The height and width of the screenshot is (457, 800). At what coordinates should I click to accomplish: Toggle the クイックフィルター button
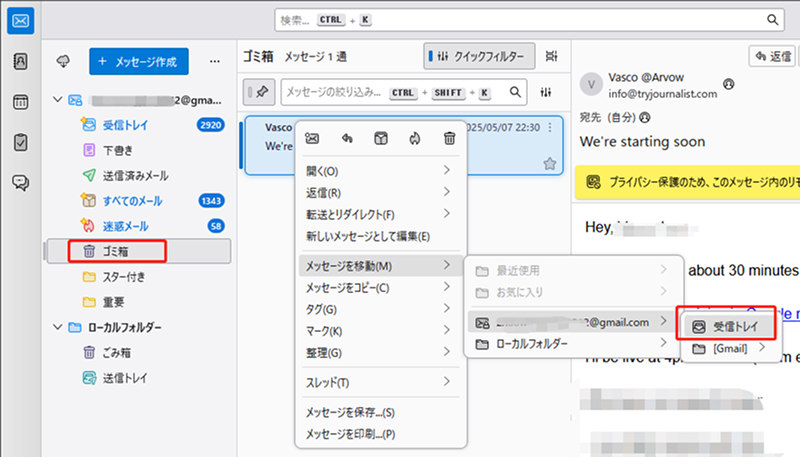click(479, 56)
